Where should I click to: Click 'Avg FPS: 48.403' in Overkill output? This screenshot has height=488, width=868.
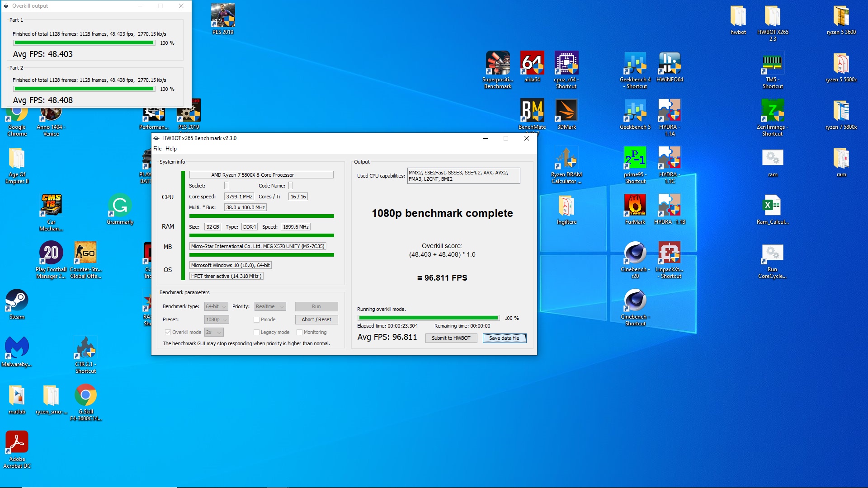[x=42, y=54]
